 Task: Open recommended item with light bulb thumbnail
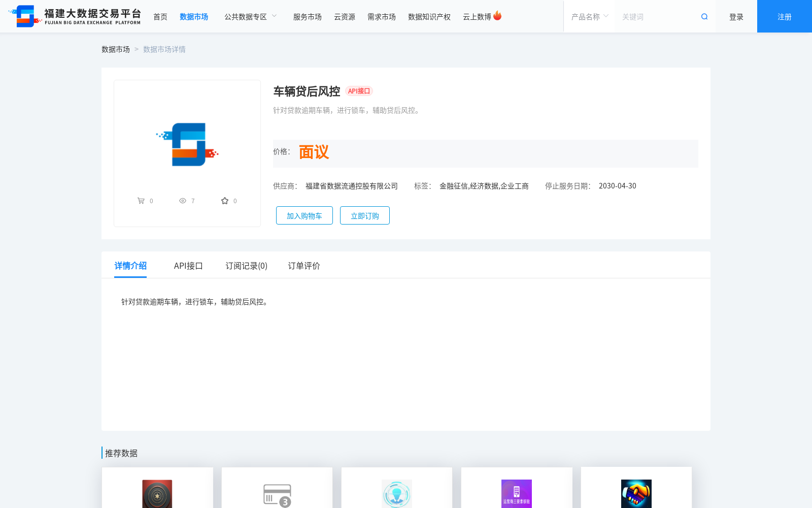tap(397, 494)
